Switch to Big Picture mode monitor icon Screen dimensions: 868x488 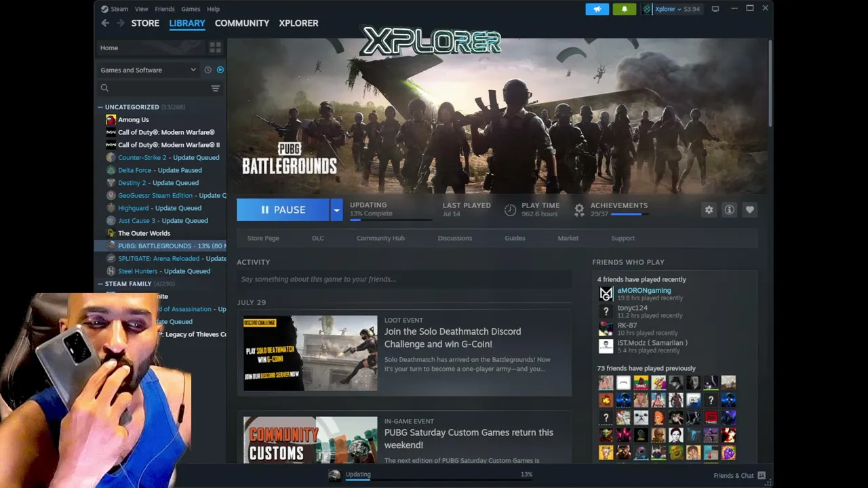coord(715,9)
